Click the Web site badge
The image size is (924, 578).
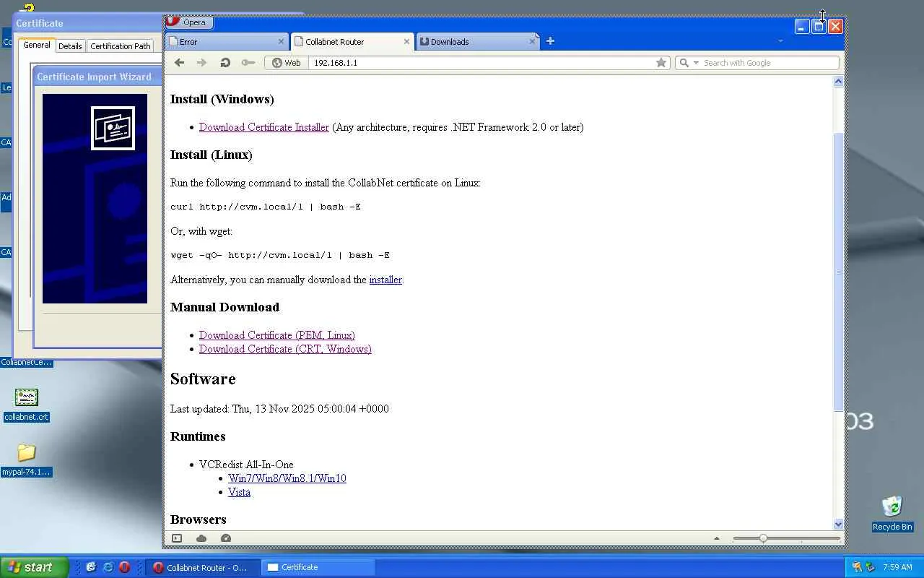287,63
